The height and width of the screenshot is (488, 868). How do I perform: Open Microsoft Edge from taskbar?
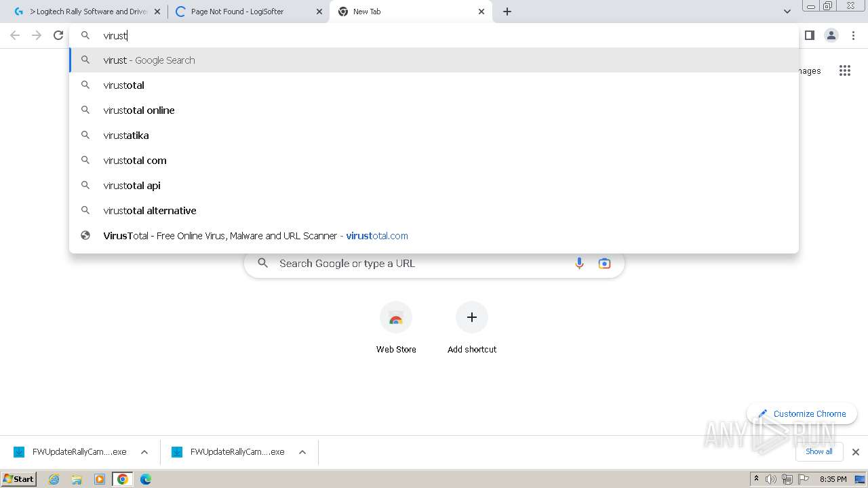(146, 479)
